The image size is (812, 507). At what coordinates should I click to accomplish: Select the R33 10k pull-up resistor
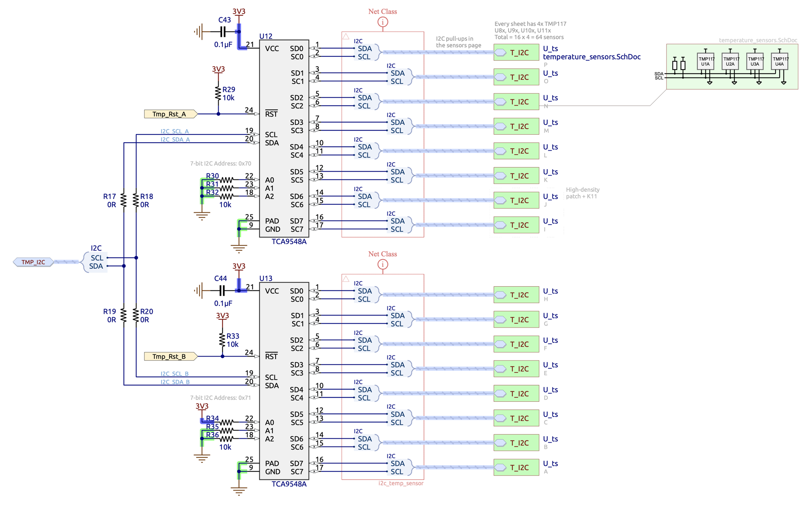(222, 340)
